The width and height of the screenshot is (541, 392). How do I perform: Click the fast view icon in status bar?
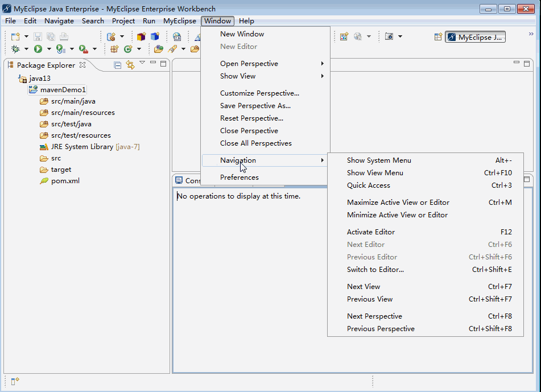pyautogui.click(x=15, y=381)
